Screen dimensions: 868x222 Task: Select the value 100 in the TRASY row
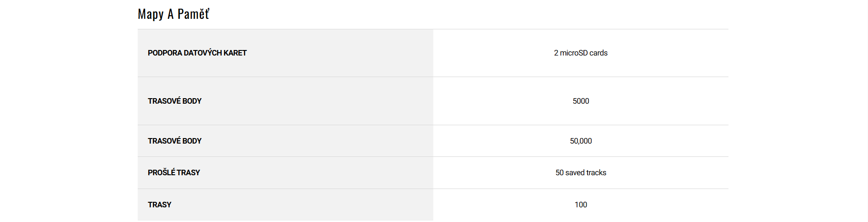point(581,205)
